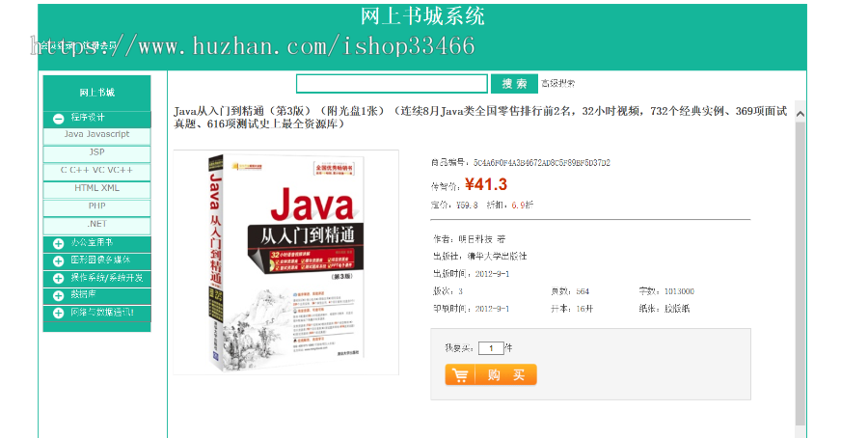Expand the 办公室用书 category plus icon
868x438 pixels.
pyautogui.click(x=58, y=244)
